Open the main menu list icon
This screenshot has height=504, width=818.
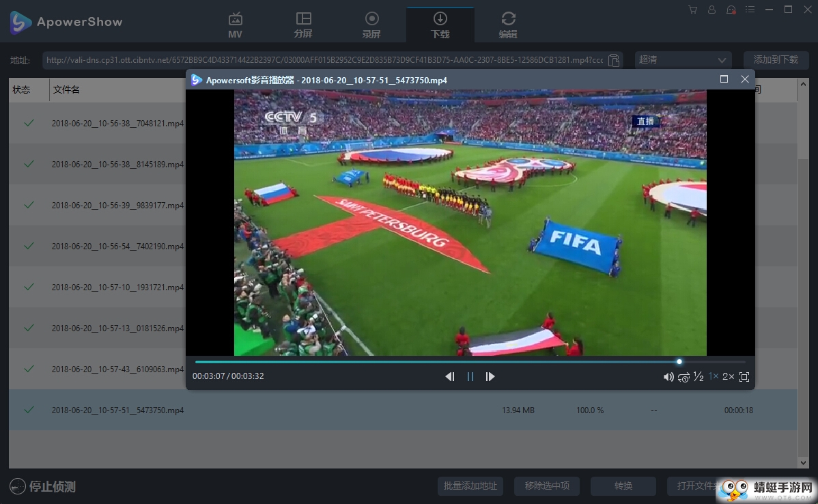tap(750, 10)
